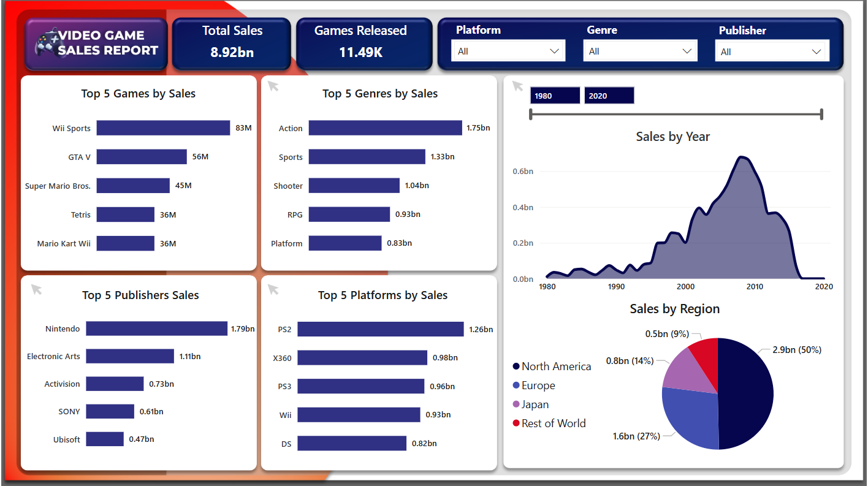The width and height of the screenshot is (868, 486).
Task: Select the Ubisoft publisher bar
Action: pyautogui.click(x=105, y=439)
